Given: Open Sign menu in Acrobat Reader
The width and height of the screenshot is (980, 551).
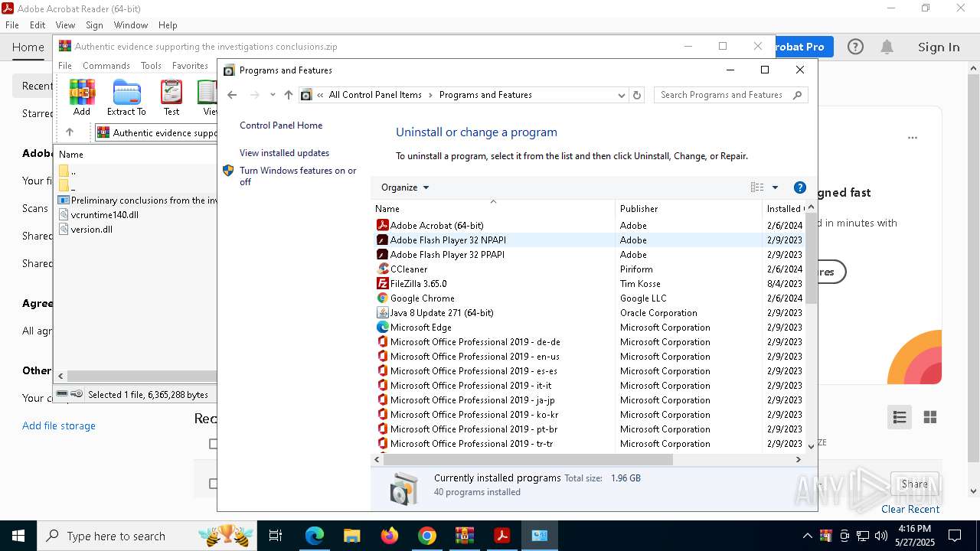Looking at the screenshot, I should click(x=94, y=25).
